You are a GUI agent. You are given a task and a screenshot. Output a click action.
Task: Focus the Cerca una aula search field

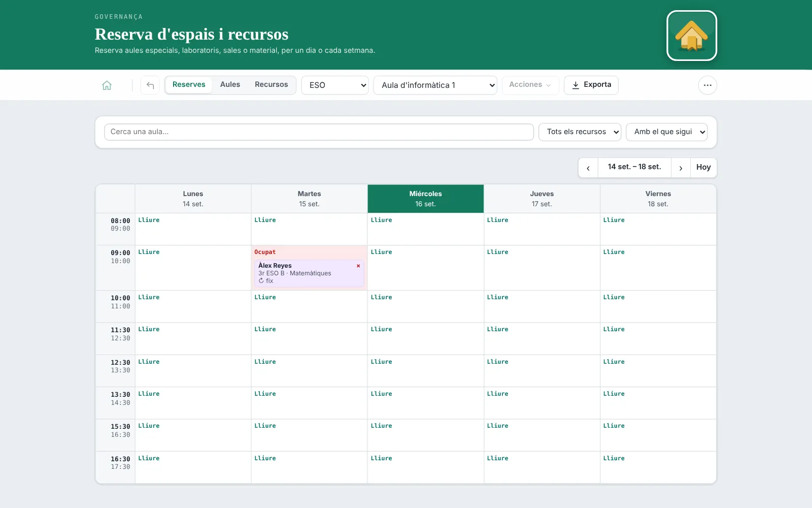coord(319,132)
